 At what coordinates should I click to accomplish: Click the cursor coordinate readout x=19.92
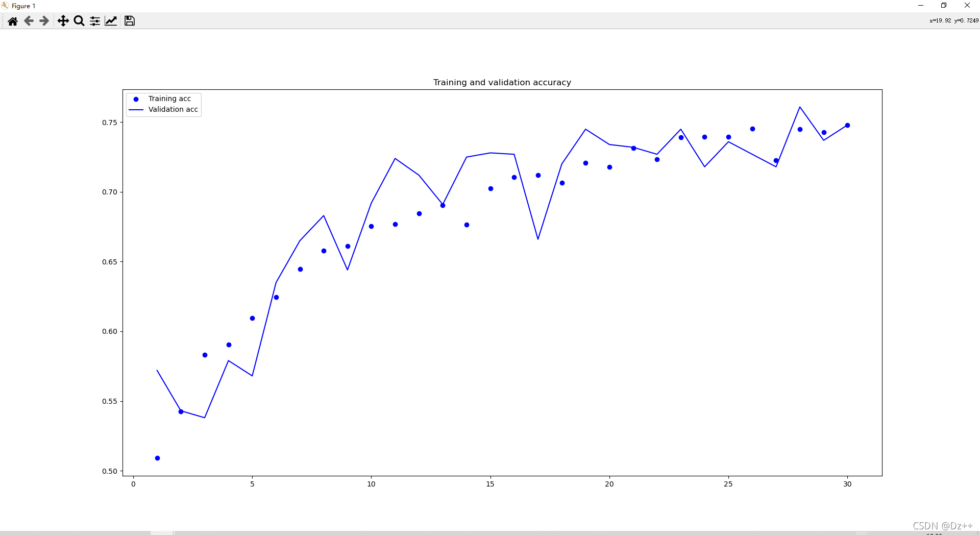tap(940, 20)
